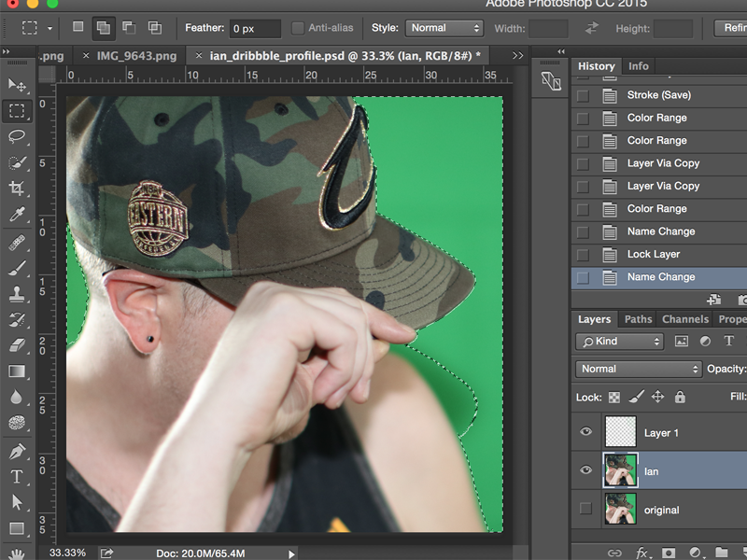
Task: Toggle the Anti-alias checkbox
Action: 298,28
